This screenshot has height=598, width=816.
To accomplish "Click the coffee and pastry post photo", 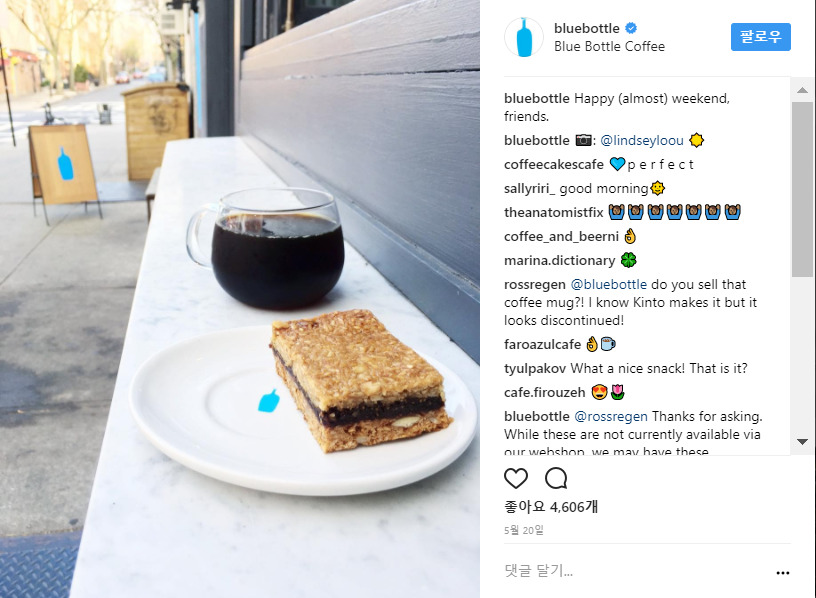I will tap(240, 299).
